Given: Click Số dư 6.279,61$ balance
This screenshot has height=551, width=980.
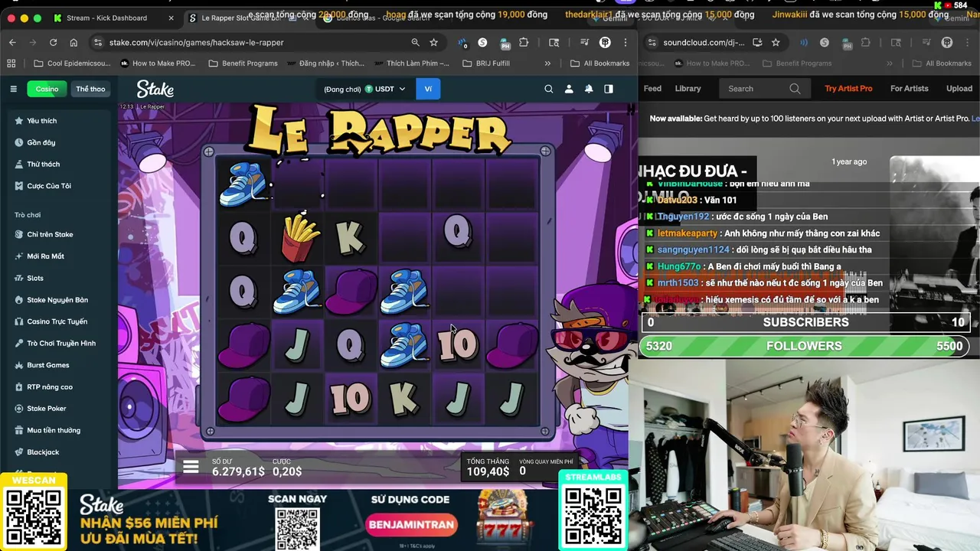Looking at the screenshot, I should coord(238,468).
